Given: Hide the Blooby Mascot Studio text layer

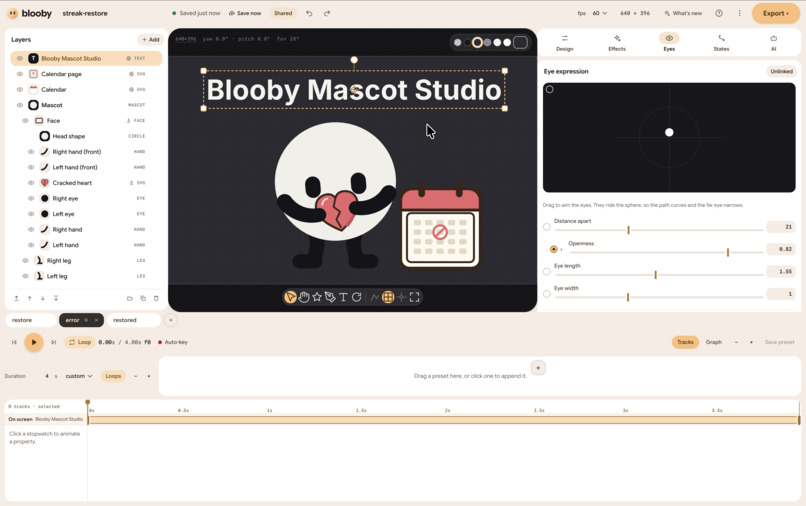Looking at the screenshot, I should [20, 59].
